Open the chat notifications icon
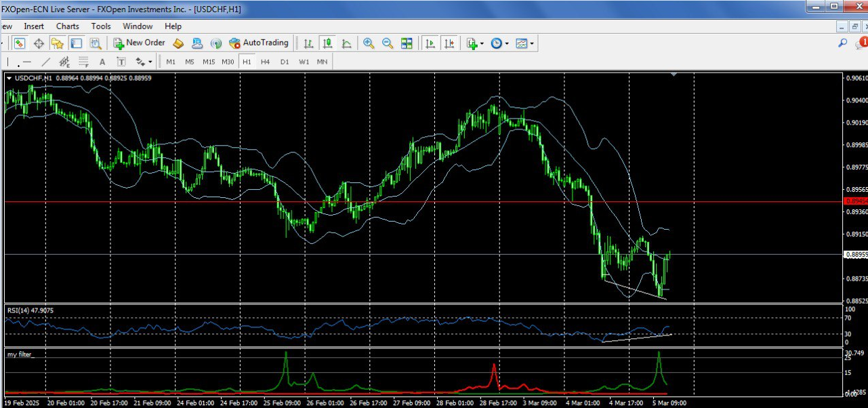The width and height of the screenshot is (868, 408). point(861,43)
